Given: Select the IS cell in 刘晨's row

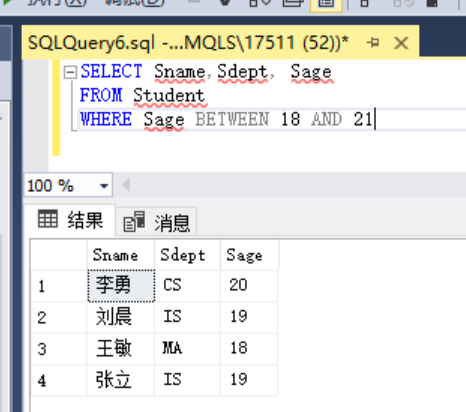Looking at the screenshot, I should tap(187, 317).
